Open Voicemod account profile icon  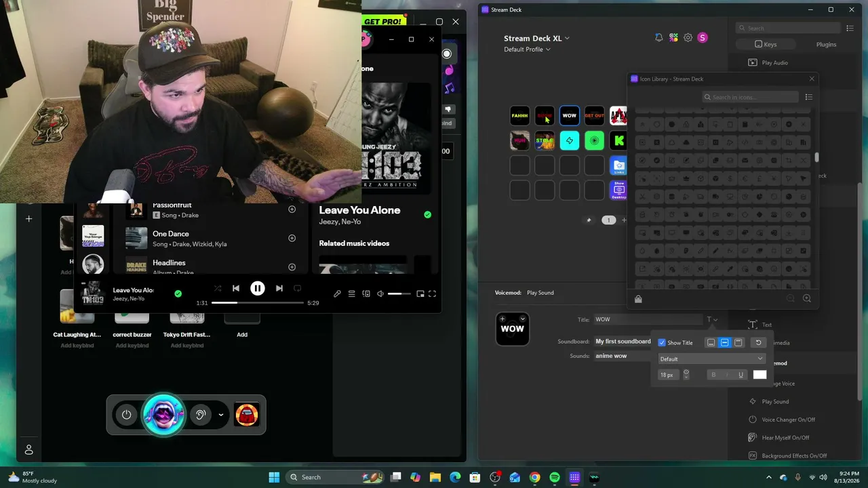coord(29,450)
